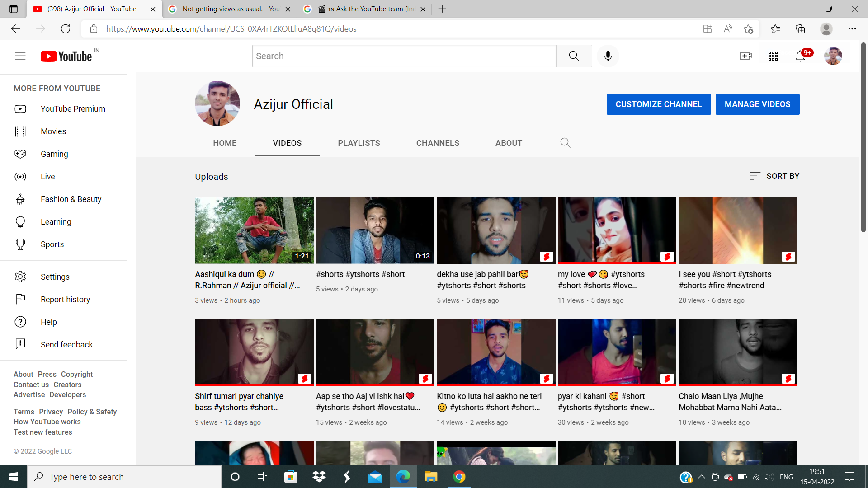The height and width of the screenshot is (488, 868).
Task: Open the YouTube hamburger guide menu
Action: 20,56
